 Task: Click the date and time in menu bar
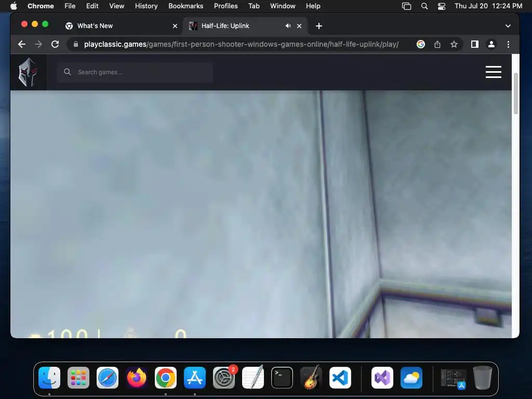tap(488, 6)
